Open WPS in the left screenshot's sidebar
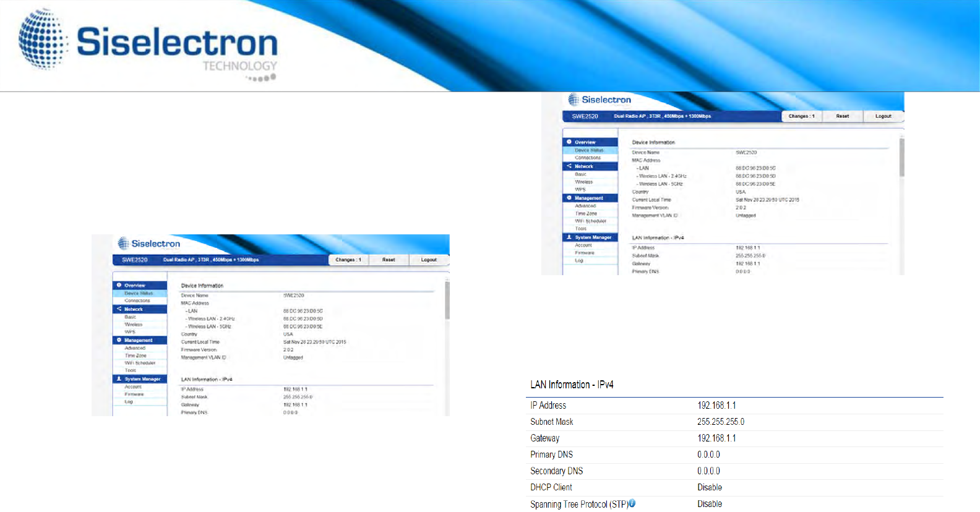The width and height of the screenshot is (980, 512). 129,332
